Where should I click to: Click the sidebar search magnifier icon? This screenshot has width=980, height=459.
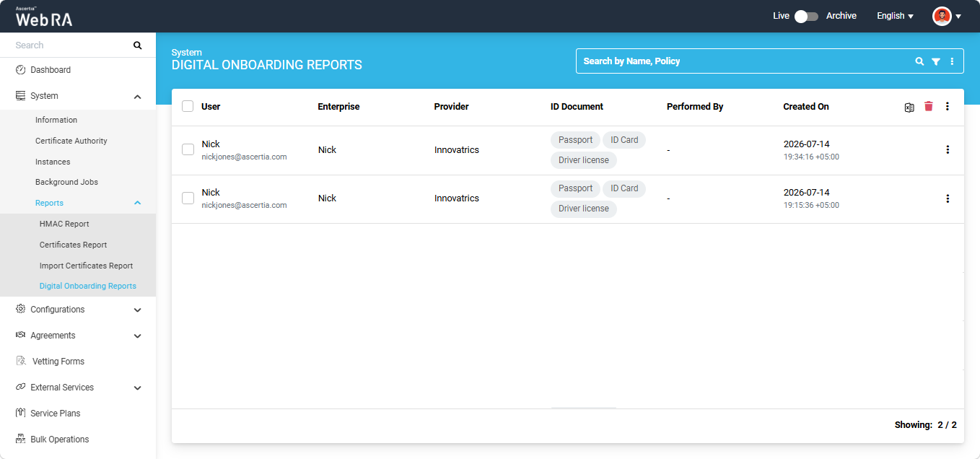coord(138,45)
